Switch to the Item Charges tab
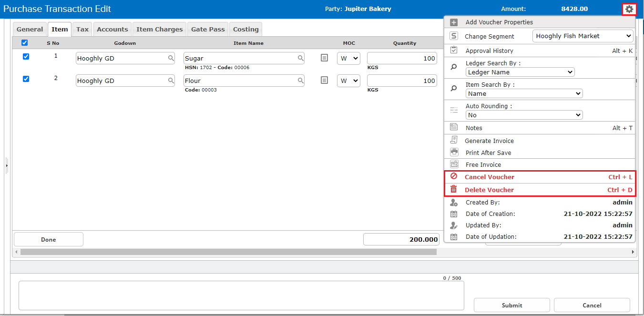 tap(159, 30)
